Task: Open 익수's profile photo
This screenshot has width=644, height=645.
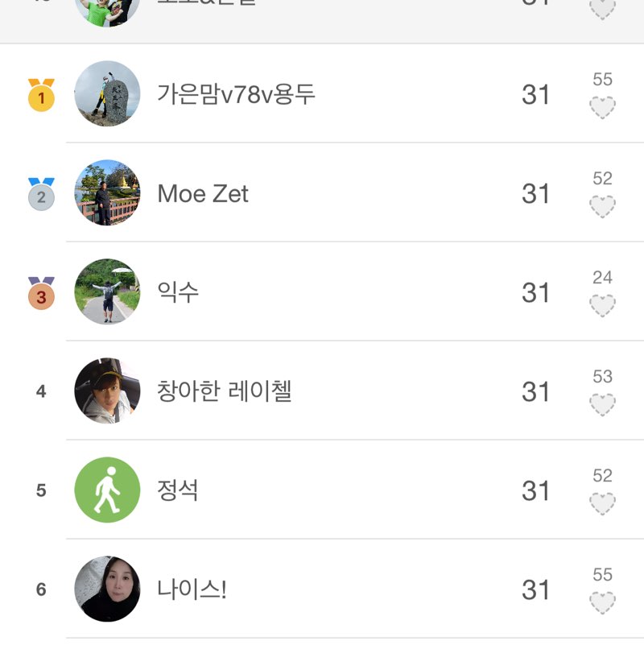Action: pos(107,292)
